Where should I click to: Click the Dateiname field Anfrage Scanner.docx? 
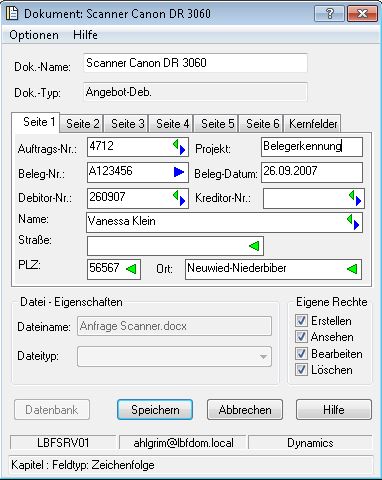(x=174, y=326)
